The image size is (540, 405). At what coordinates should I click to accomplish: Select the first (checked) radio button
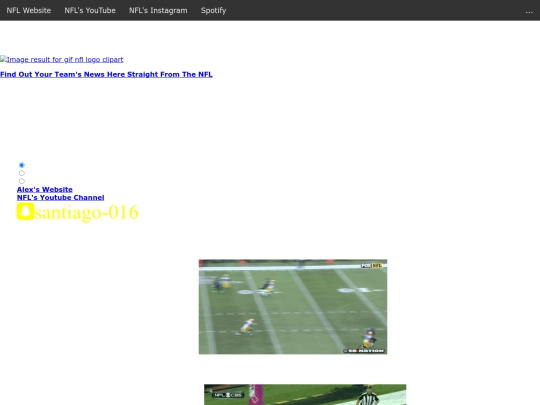(x=22, y=165)
